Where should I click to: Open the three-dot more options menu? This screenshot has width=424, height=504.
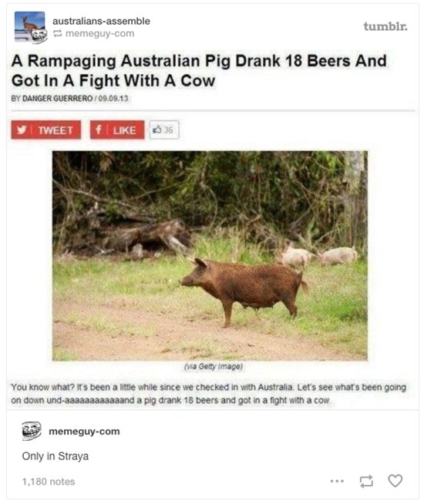[x=337, y=481]
